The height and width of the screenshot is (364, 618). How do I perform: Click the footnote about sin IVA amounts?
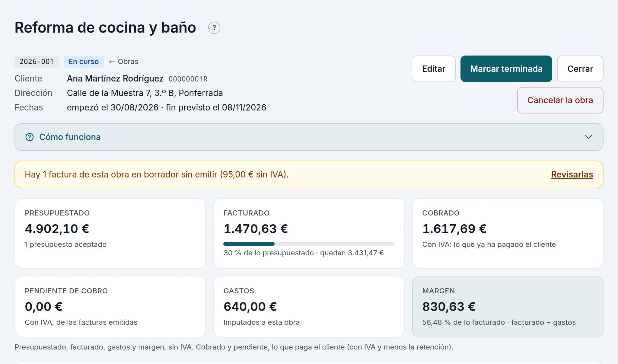[x=234, y=347]
